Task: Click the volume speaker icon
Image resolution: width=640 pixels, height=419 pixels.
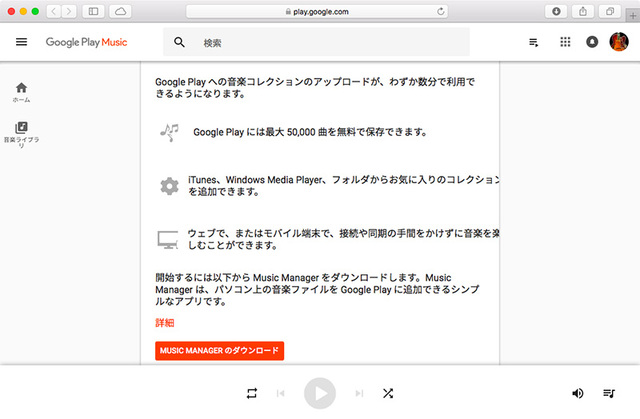Action: point(578,393)
